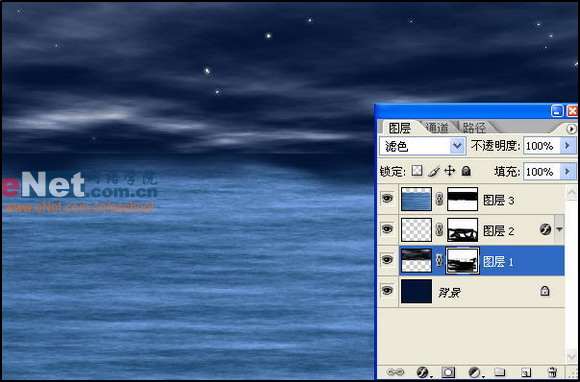Select 图层 1 mask thumbnail
The image size is (580, 382).
462,260
